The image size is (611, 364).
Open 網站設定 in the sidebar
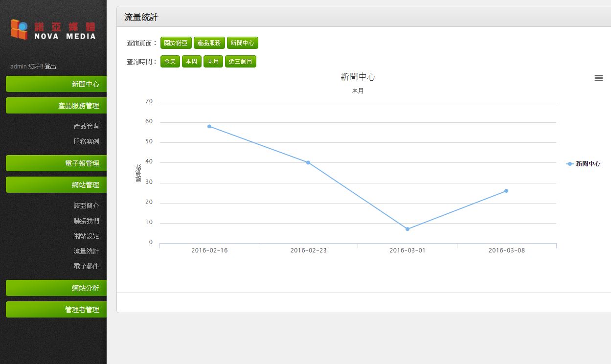(x=86, y=236)
